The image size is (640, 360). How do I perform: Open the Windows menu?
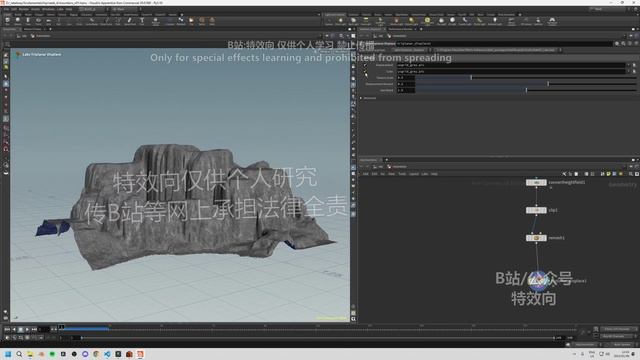tap(48, 9)
